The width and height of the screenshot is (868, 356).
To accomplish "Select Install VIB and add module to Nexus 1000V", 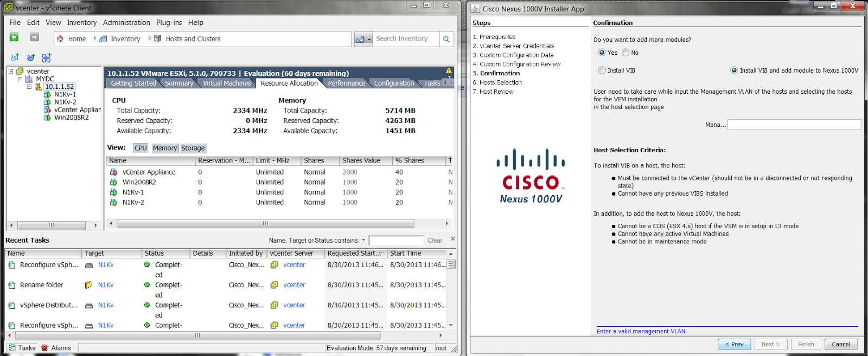I will click(734, 70).
